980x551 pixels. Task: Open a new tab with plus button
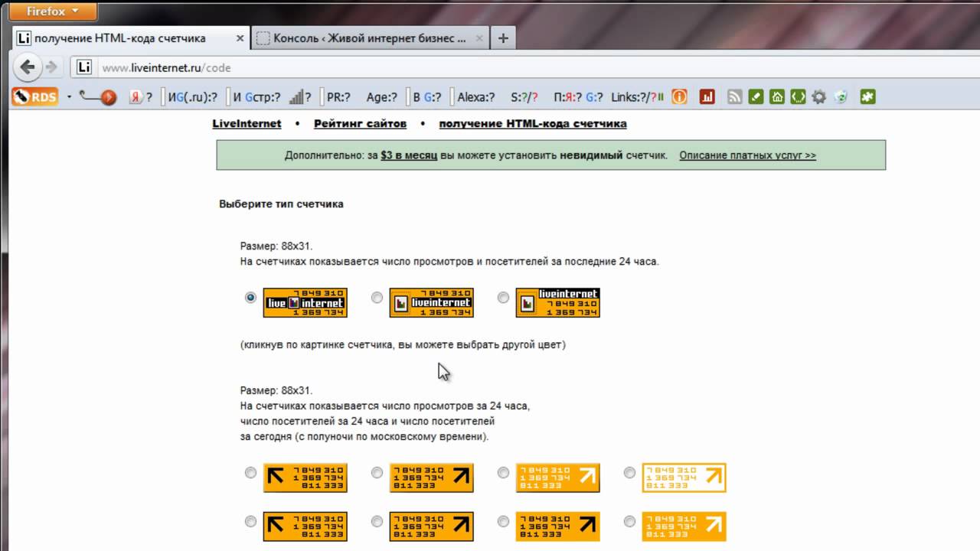coord(503,37)
